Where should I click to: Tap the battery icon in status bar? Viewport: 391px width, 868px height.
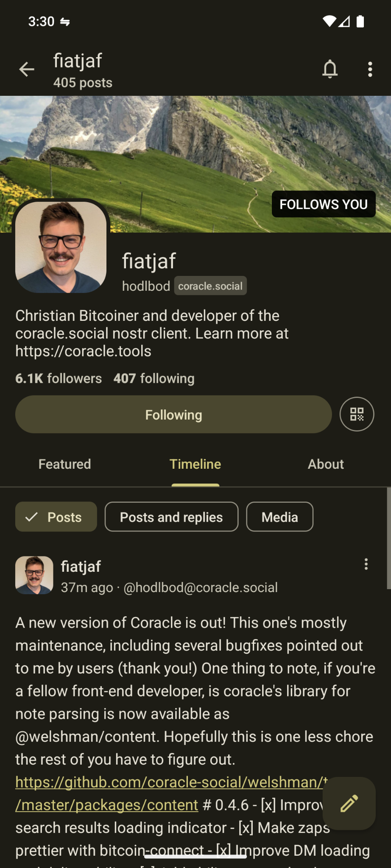360,21
